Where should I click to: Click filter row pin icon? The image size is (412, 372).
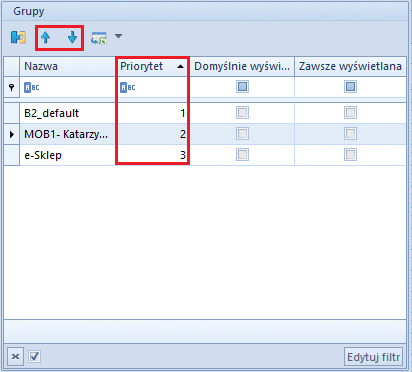click(x=12, y=87)
